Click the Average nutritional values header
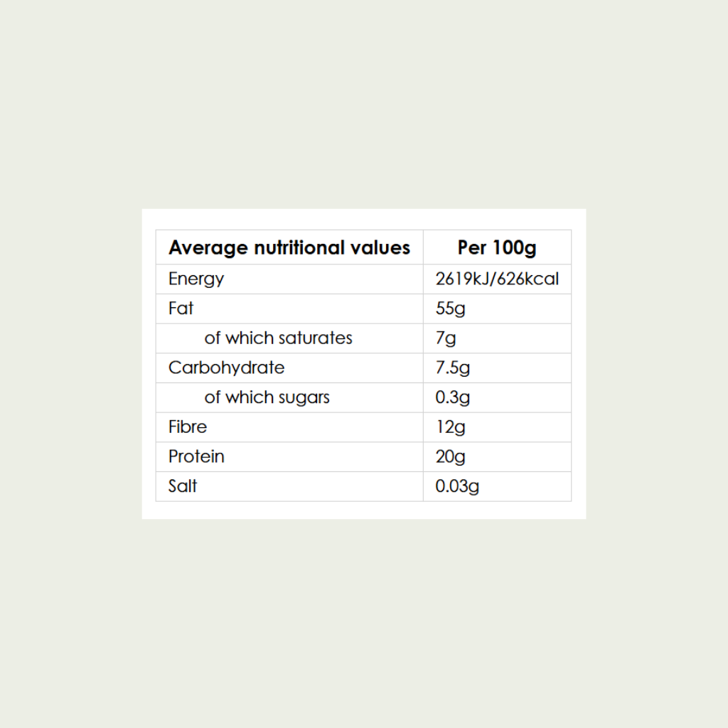 [289, 247]
